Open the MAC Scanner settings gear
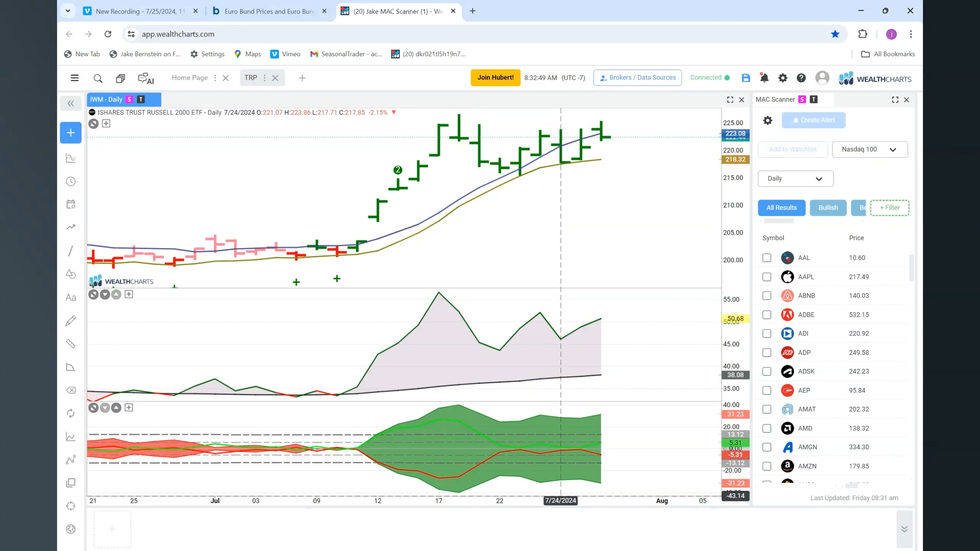This screenshot has width=980, height=551. click(x=768, y=120)
